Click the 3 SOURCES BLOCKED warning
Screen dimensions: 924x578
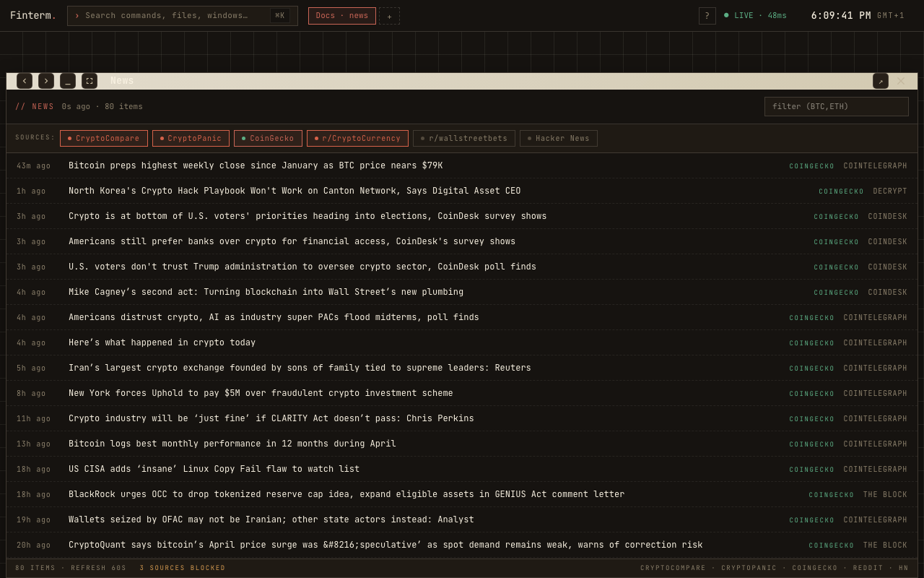pyautogui.click(x=183, y=569)
